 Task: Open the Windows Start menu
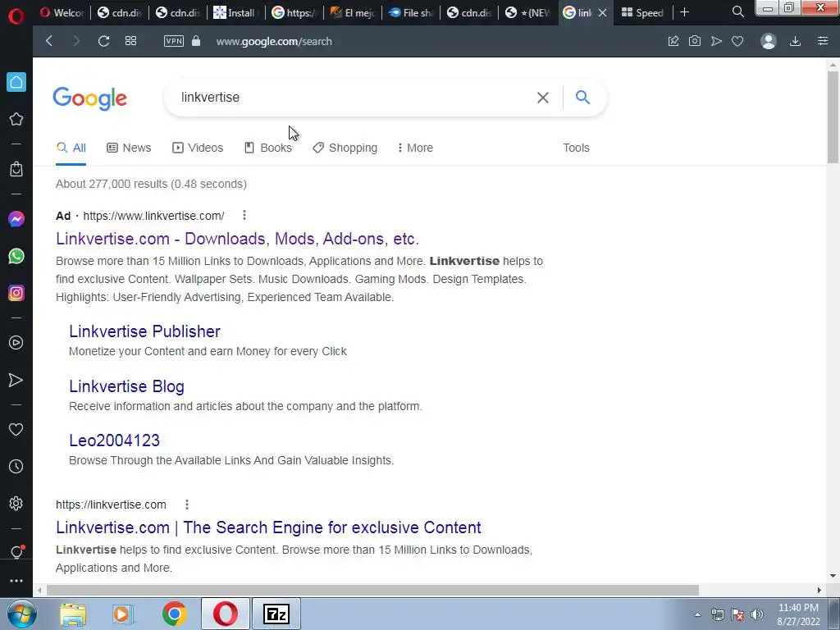point(21,614)
